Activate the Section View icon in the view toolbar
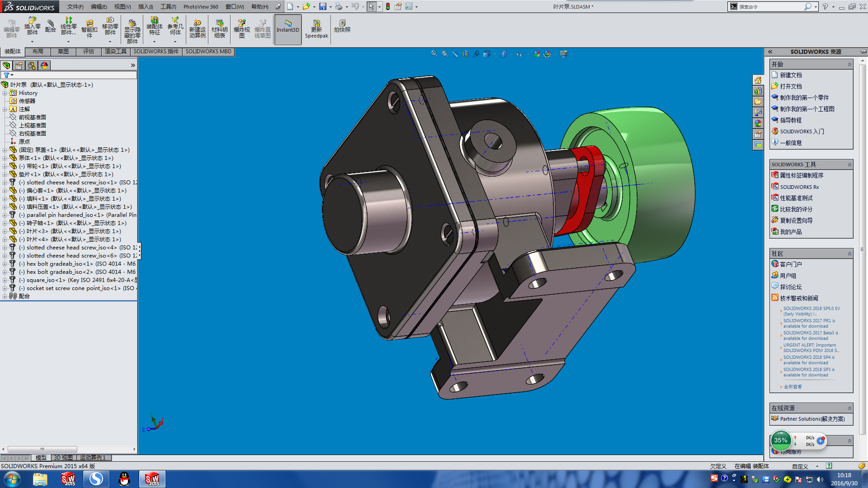 (466, 54)
